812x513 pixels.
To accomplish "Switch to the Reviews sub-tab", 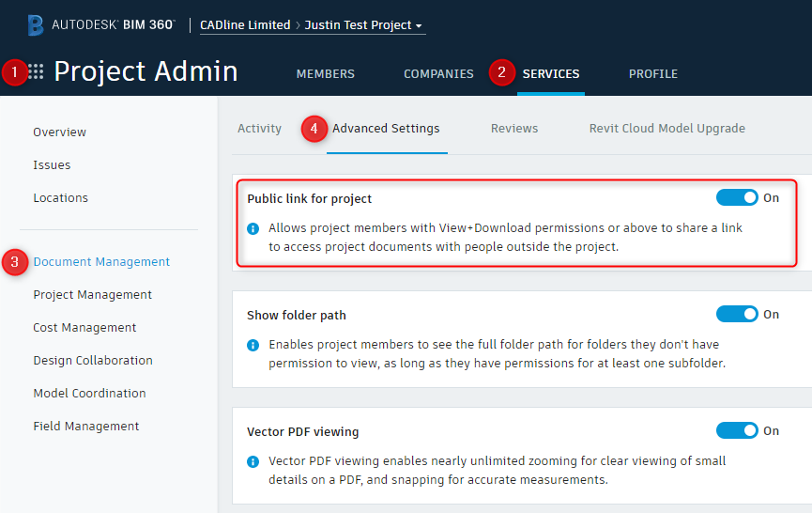I will click(x=514, y=129).
